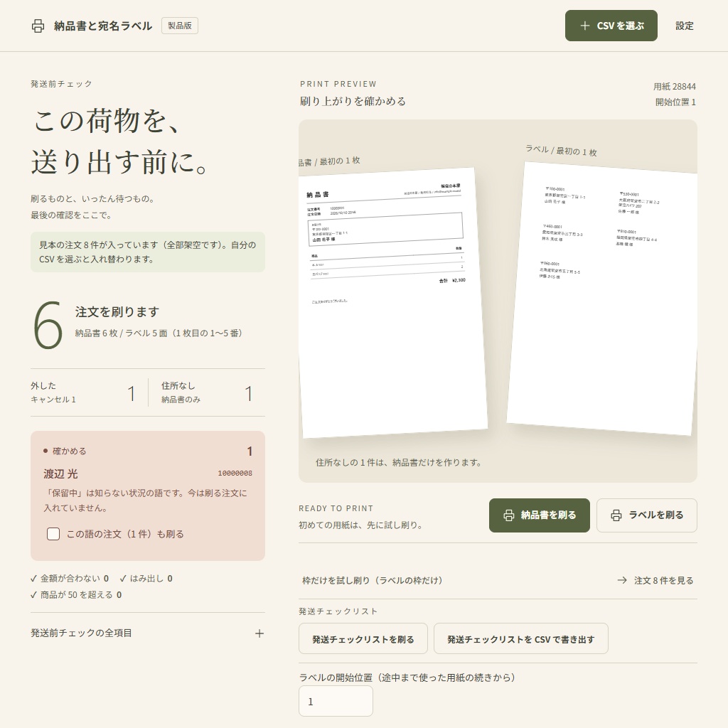Click the 納品書と宛名ラベル app title

click(x=103, y=26)
